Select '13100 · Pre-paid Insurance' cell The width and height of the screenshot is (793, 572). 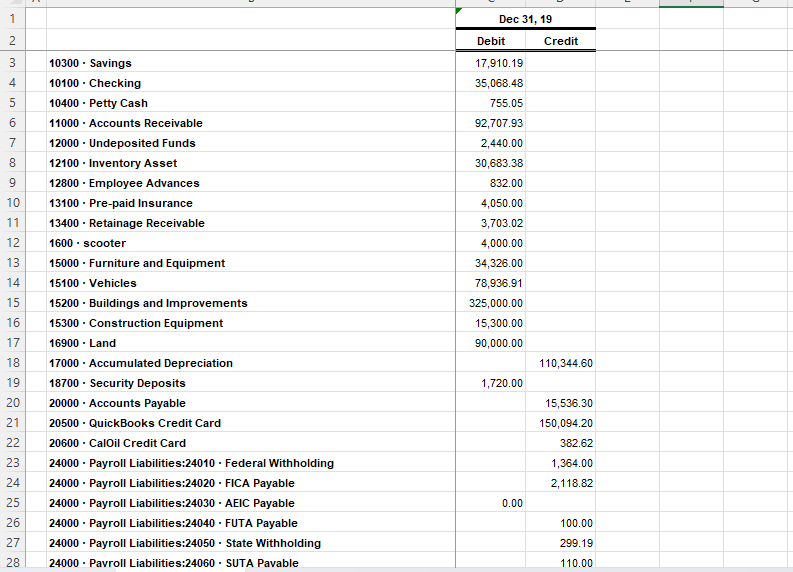tap(251, 203)
